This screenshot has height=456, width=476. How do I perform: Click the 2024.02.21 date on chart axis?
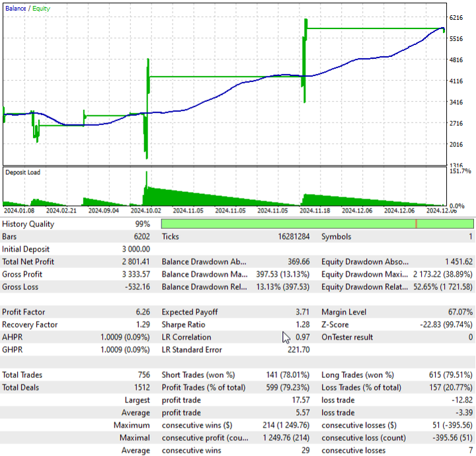click(x=61, y=210)
